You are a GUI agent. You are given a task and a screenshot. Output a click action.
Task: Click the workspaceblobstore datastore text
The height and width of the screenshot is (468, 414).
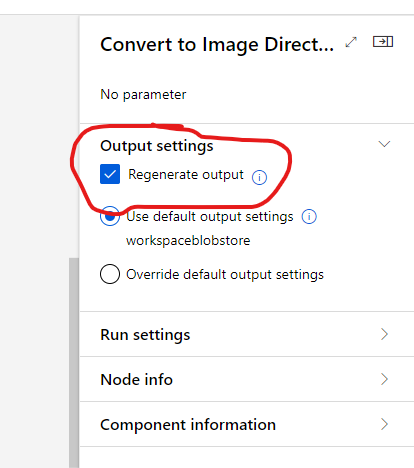click(x=188, y=241)
